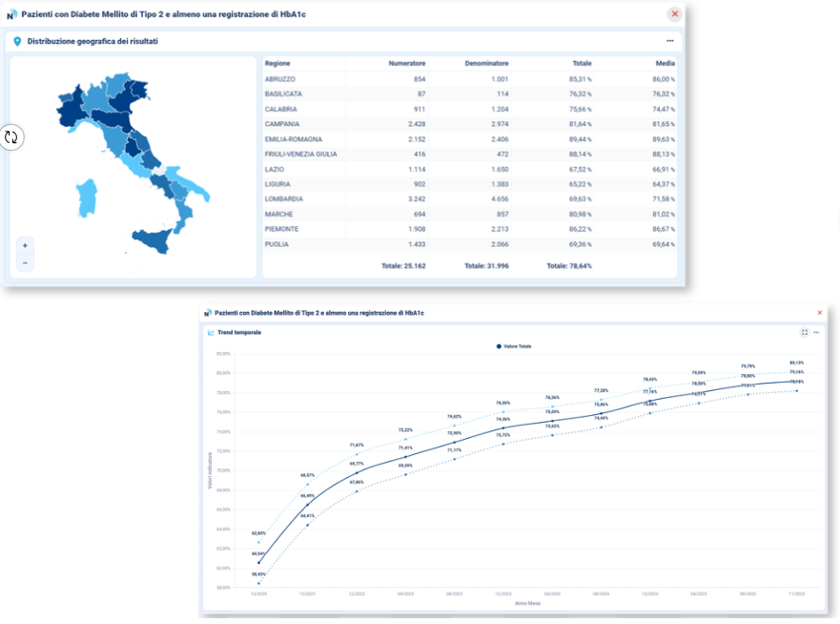Zoom out on the Italy map
Screen dimensions: 840x624
pyautogui.click(x=25, y=262)
